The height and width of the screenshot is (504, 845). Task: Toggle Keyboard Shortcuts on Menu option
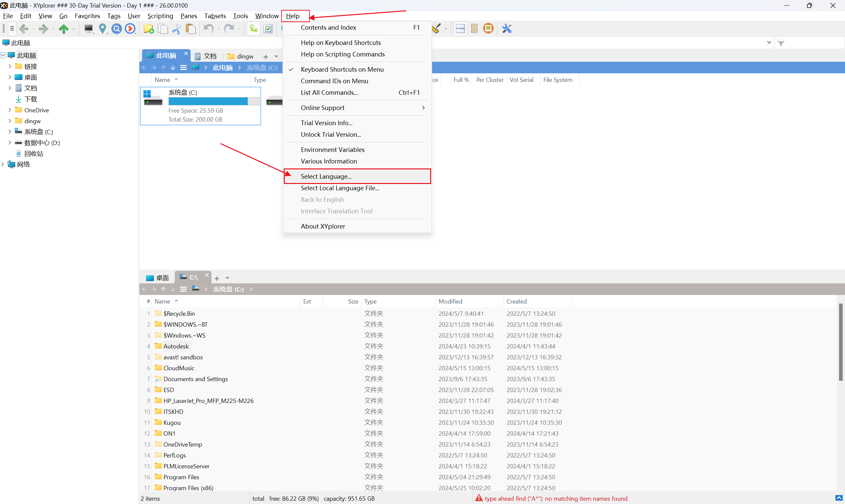342,69
